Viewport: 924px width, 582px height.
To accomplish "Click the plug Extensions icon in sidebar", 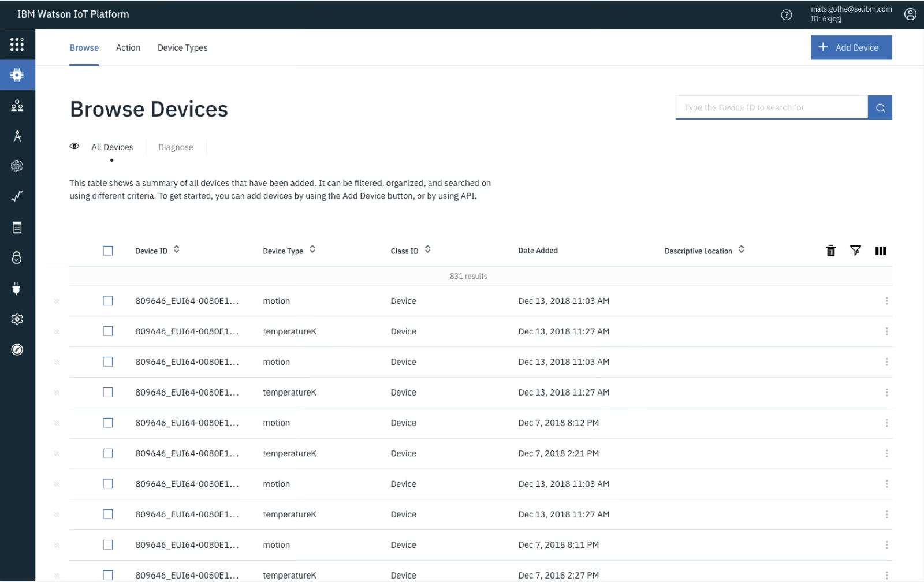I will (17, 289).
